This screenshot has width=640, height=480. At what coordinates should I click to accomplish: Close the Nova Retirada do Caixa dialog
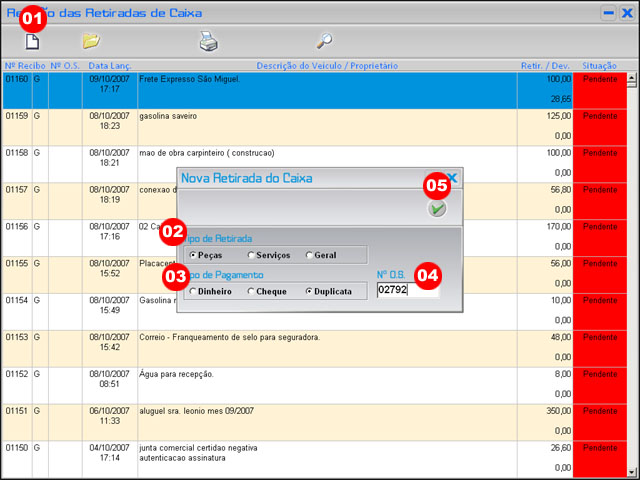[x=452, y=178]
